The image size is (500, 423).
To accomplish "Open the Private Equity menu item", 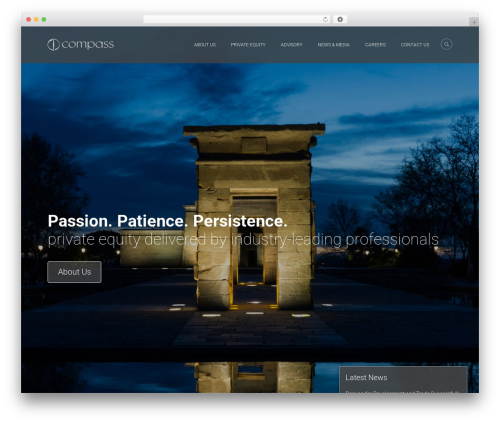I will tap(248, 45).
